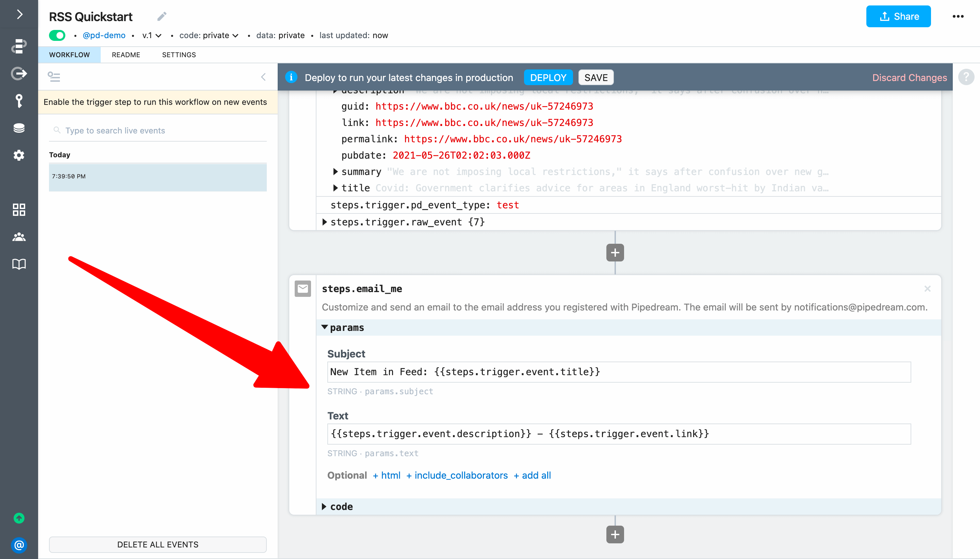The image size is (980, 559).
Task: Click the question mark help icon
Action: point(966,77)
